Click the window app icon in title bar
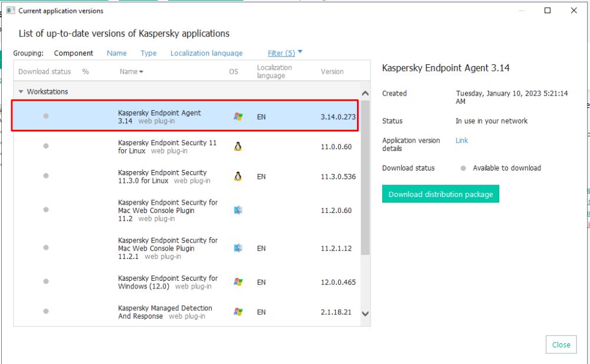Image resolution: width=590 pixels, height=364 pixels. point(10,11)
